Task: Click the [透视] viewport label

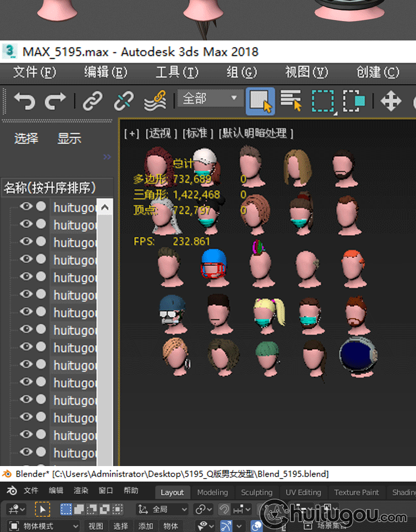Action: 161,134
